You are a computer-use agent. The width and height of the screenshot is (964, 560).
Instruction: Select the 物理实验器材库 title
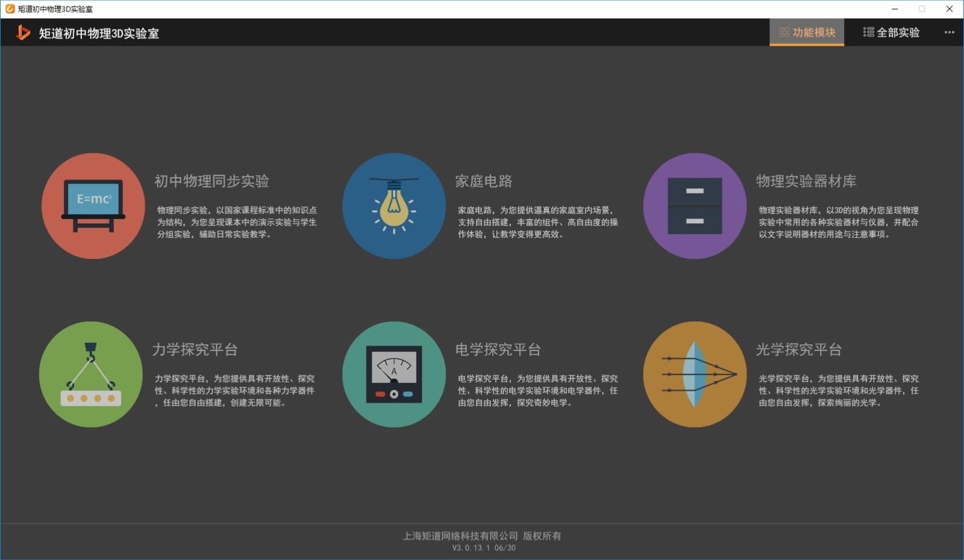click(x=806, y=181)
